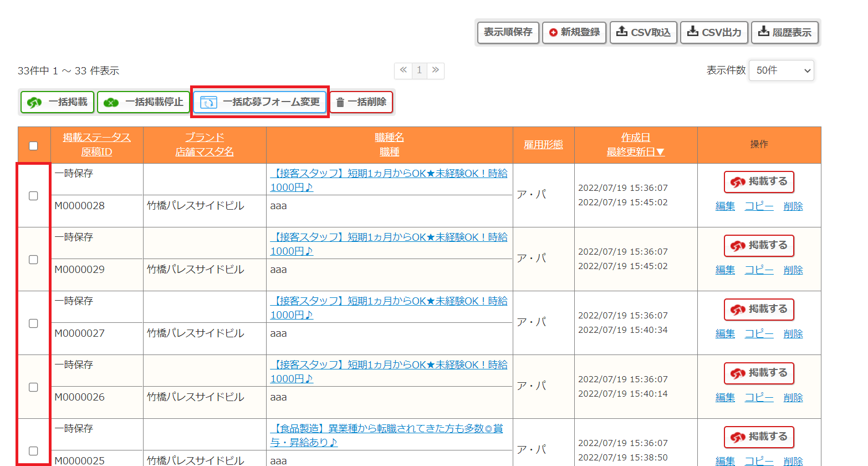Image resolution: width=868 pixels, height=466 pixels.
Task: Open the 表示件数 dropdown showing 50件
Action: pos(781,70)
